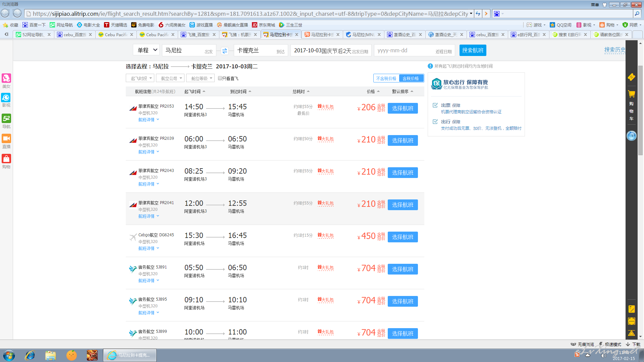Screen dimensions: 644x362
Task: Open the 影视 sidebar icon
Action: 6,98
